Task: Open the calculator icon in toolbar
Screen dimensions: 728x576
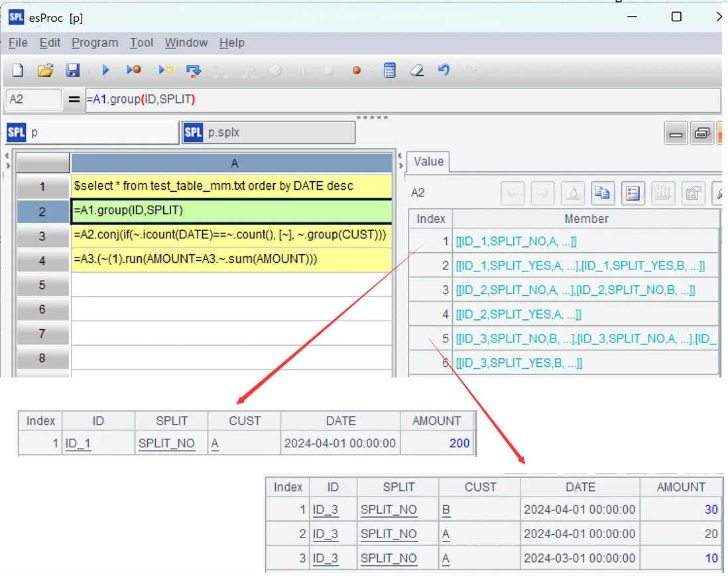Action: click(390, 70)
